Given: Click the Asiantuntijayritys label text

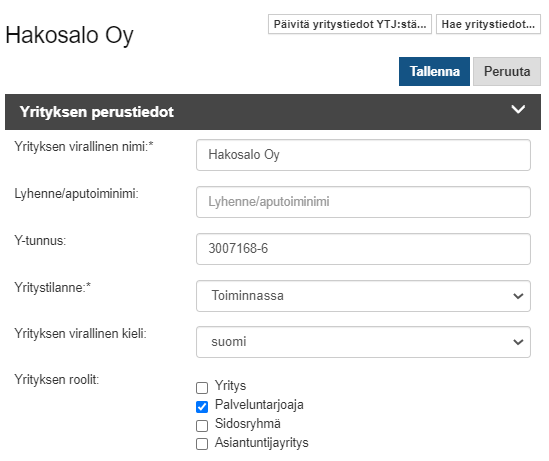Looking at the screenshot, I should point(262,442).
